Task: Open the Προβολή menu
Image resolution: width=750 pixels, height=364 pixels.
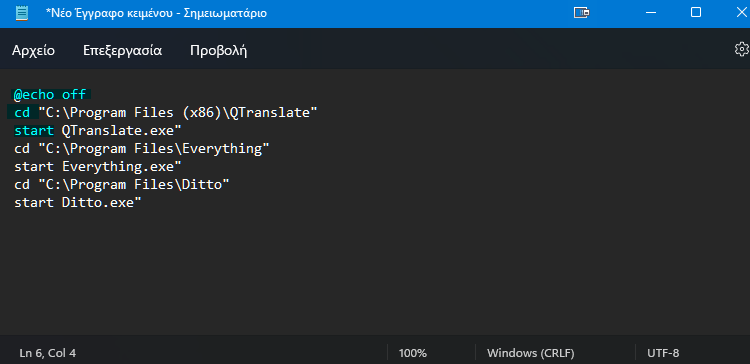Action: click(x=219, y=51)
